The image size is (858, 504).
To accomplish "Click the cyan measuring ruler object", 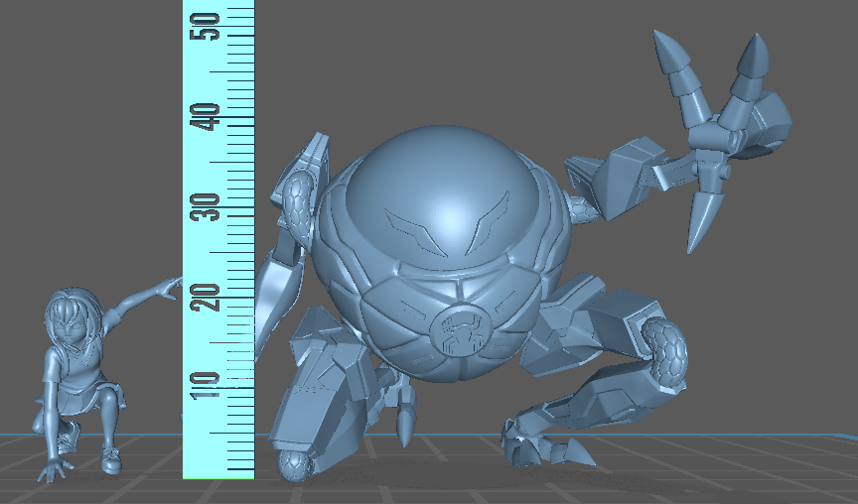I will (x=218, y=239).
